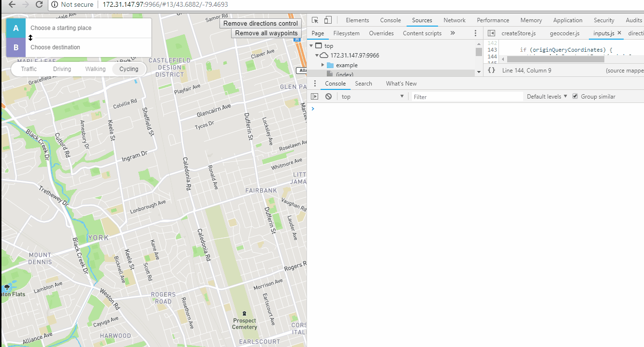Open the navigator three-dot menu
The width and height of the screenshot is (644, 347).
[x=476, y=33]
